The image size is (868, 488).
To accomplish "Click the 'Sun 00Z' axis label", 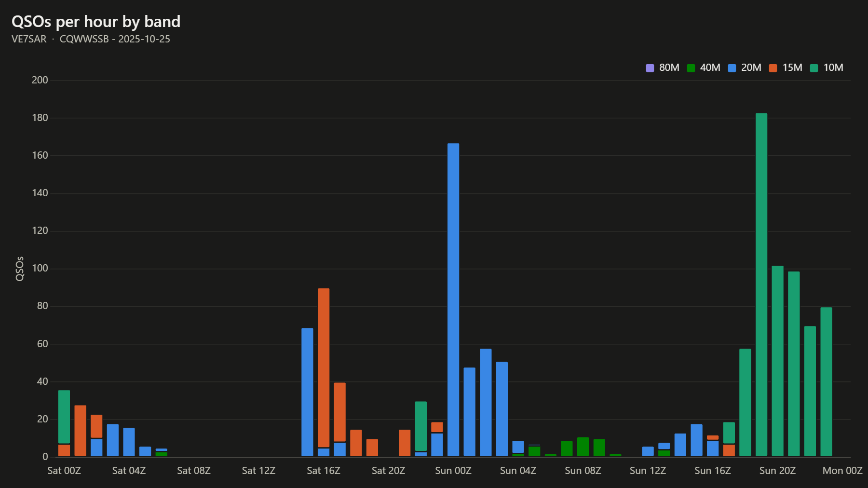I will [453, 471].
